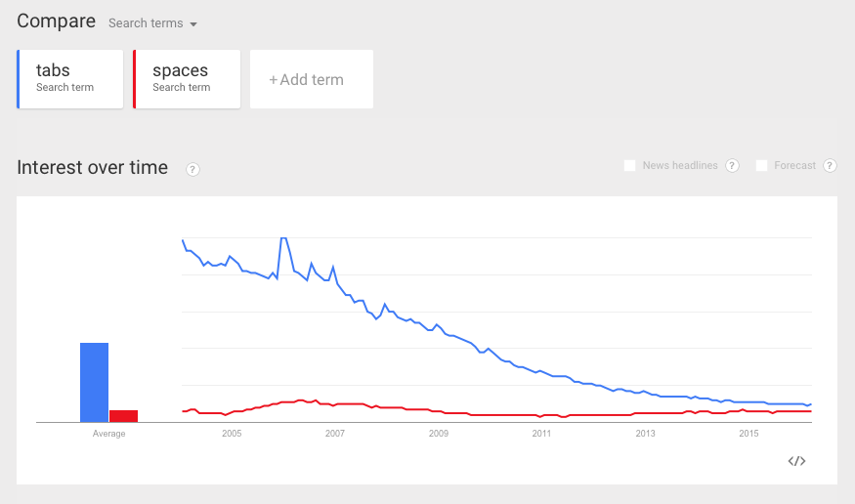Tick the Forecast checkbox

(762, 166)
